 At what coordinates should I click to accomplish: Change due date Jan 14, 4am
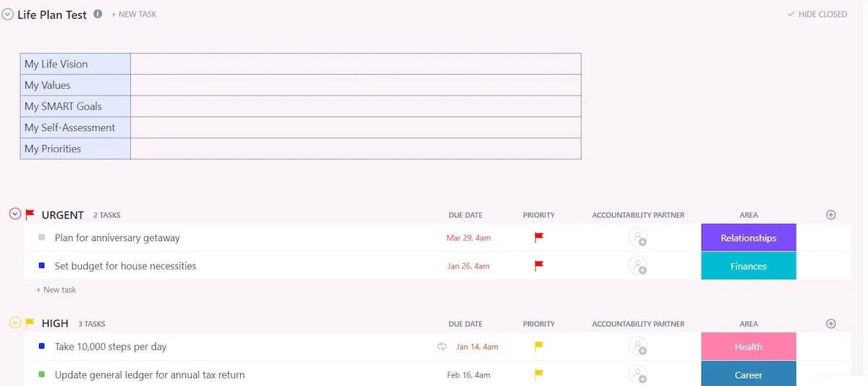point(477,347)
